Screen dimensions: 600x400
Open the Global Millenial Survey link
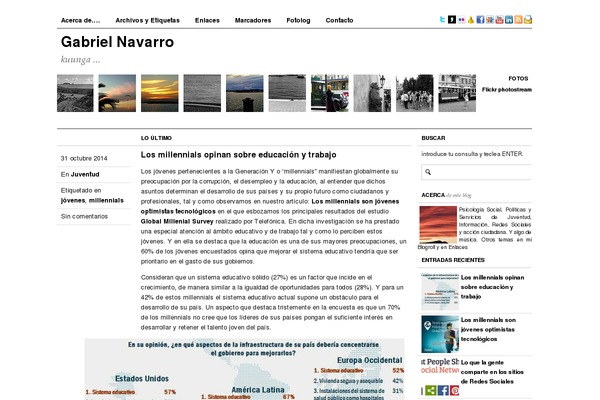(x=177, y=221)
